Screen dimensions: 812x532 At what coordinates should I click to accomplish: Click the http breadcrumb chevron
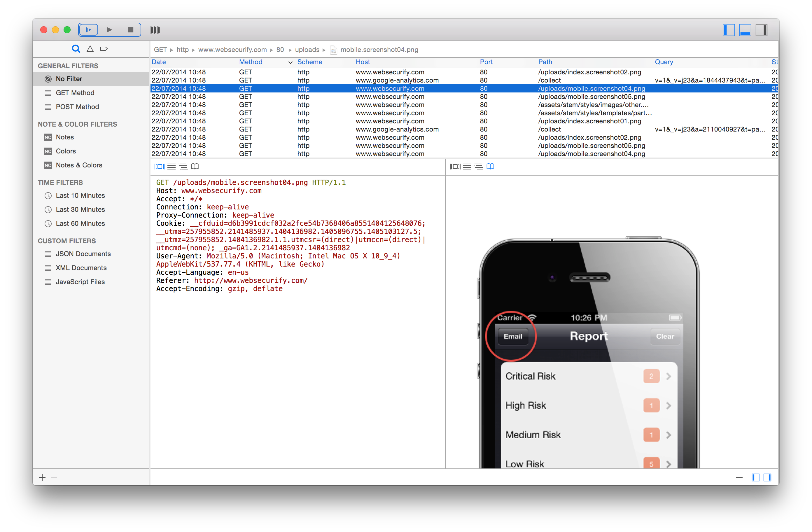coord(193,50)
